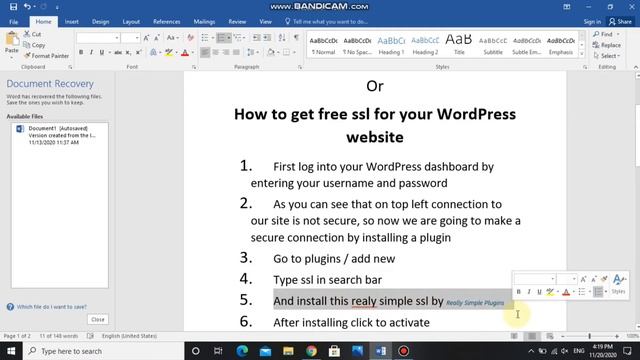Open the File tab
Viewport: 640px width, 360px height.
pos(13,22)
